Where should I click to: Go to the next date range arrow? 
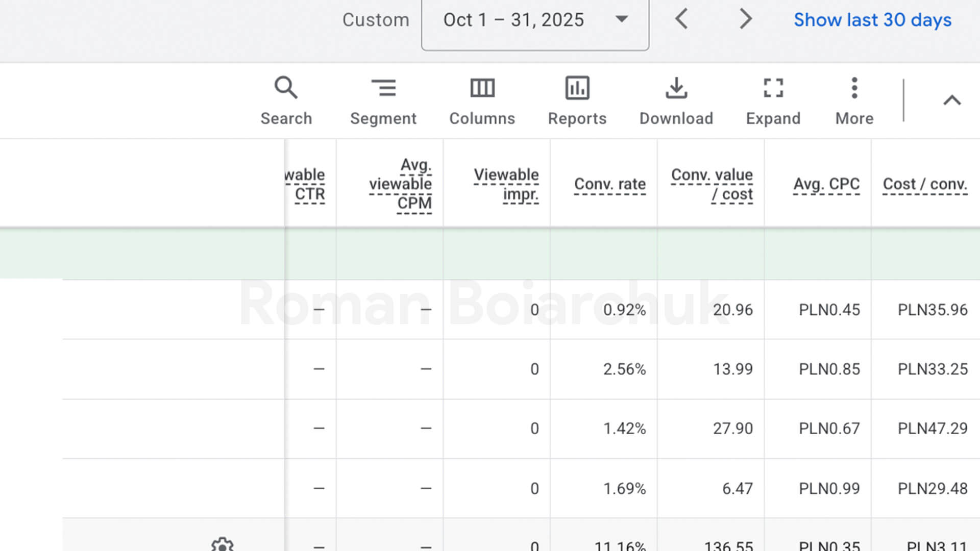tap(746, 19)
